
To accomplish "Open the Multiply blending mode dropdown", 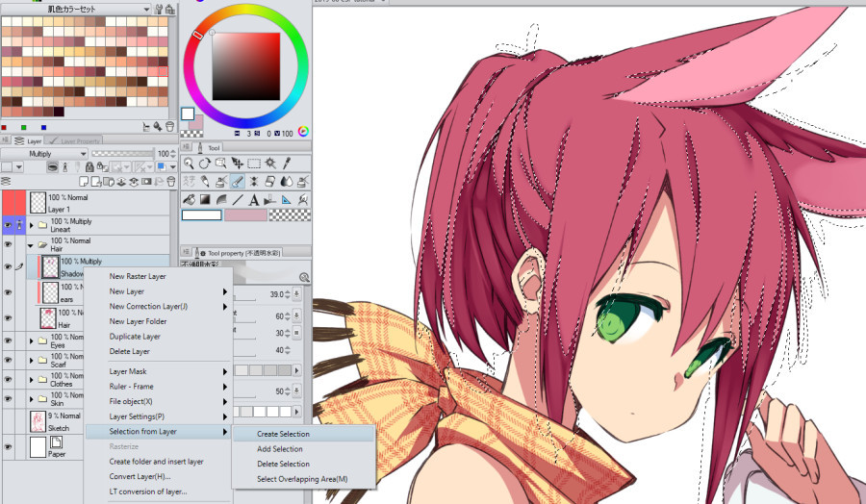I will point(44,154).
